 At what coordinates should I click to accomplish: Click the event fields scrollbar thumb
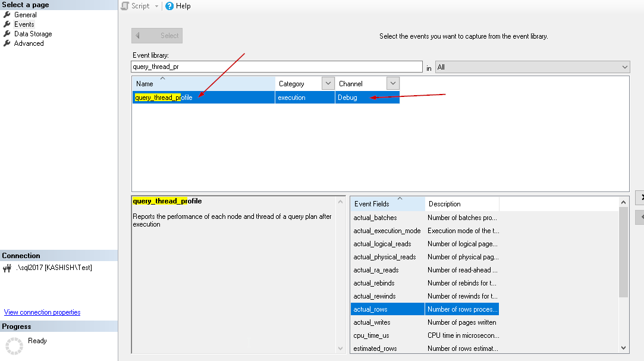[x=623, y=252]
